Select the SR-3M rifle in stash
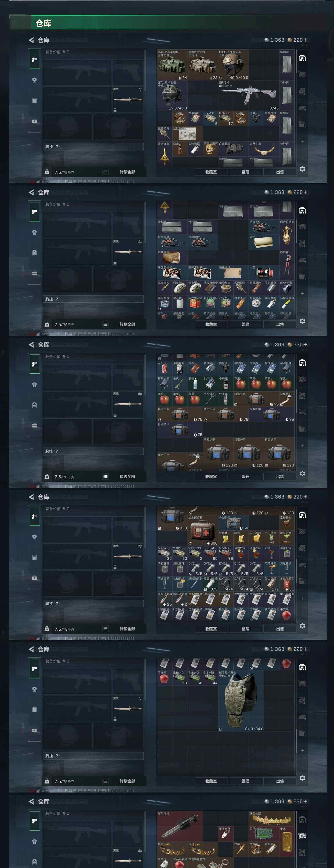Image resolution: width=334 pixels, height=868 pixels. click(x=248, y=95)
